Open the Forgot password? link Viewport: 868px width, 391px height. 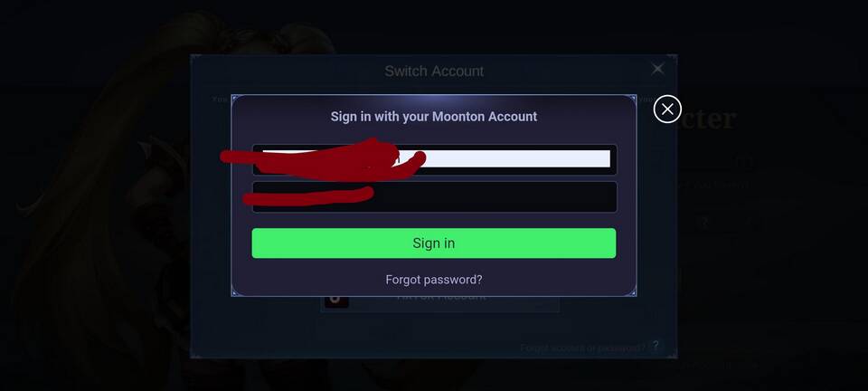point(434,280)
